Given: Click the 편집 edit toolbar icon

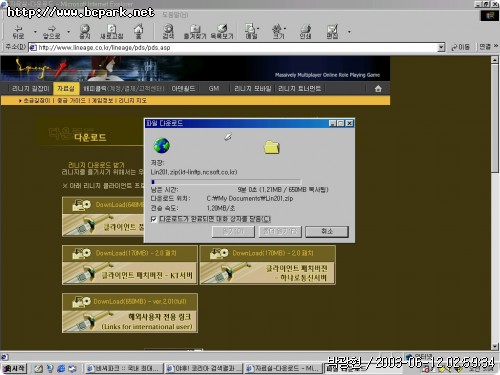Looking at the screenshot, I should [x=332, y=32].
